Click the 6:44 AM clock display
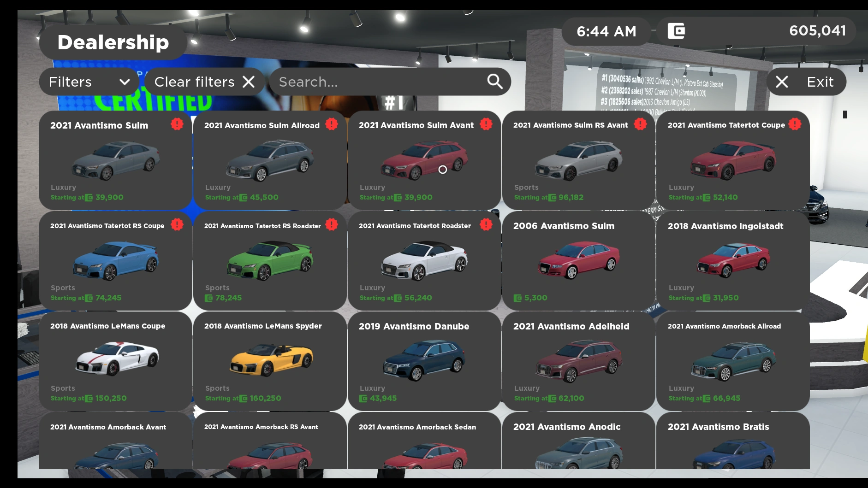Image resolution: width=868 pixels, height=488 pixels. click(x=606, y=31)
